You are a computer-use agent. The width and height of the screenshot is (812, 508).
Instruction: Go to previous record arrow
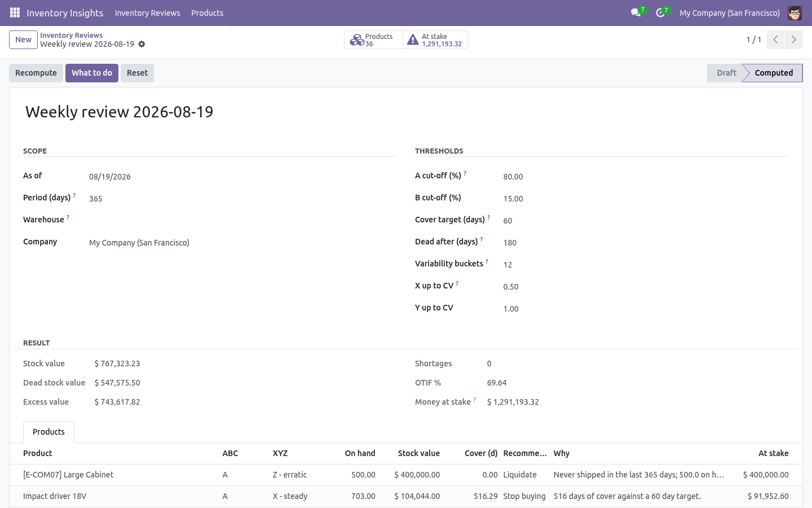[775, 40]
